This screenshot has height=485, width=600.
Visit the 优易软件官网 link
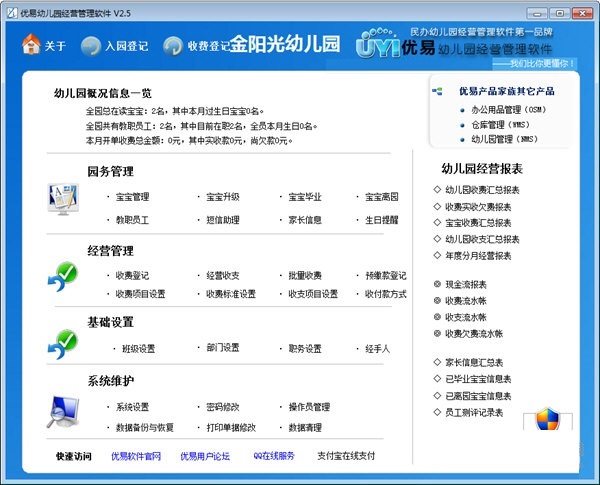(136, 456)
